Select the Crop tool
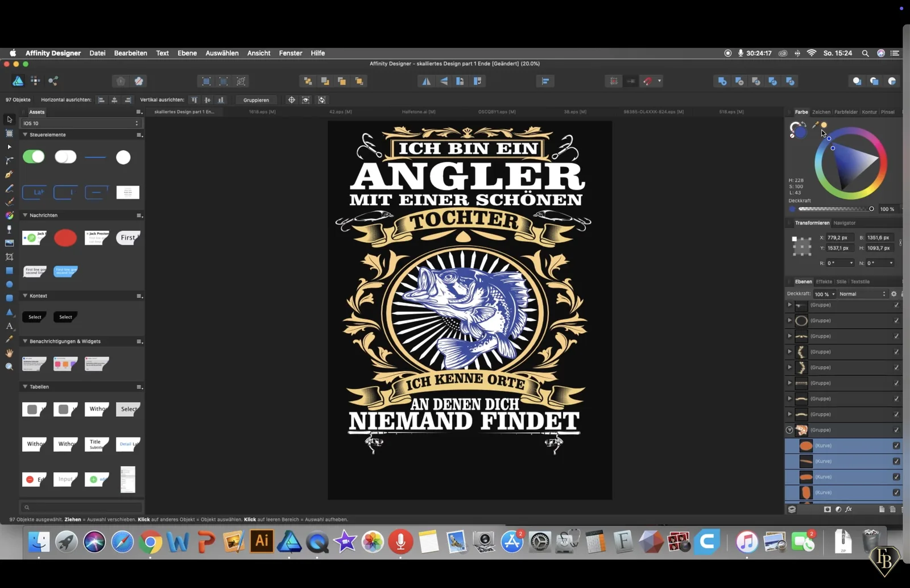Viewport: 910px width, 588px height. 9,257
